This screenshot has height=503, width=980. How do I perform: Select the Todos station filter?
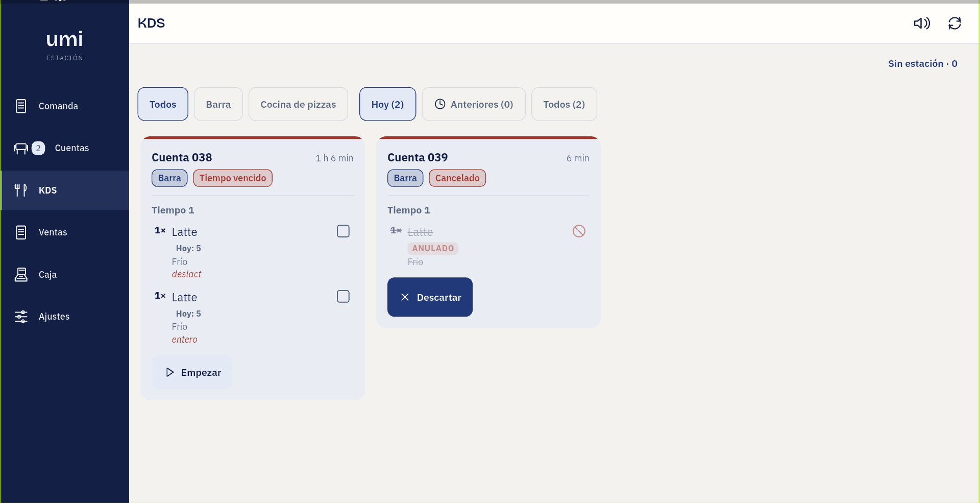[163, 104]
